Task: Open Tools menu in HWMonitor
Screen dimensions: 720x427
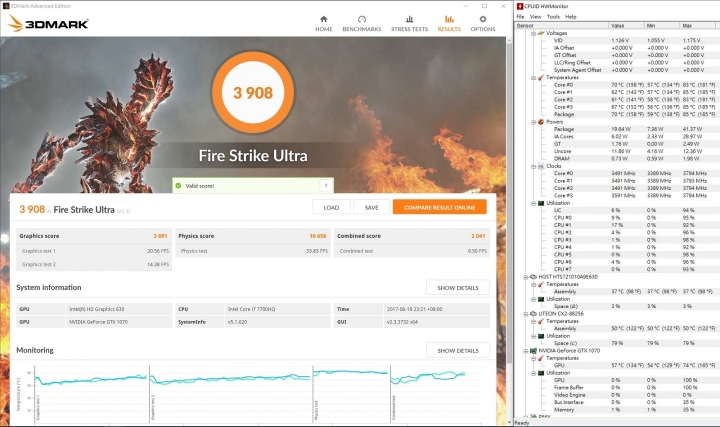Action: tap(553, 17)
